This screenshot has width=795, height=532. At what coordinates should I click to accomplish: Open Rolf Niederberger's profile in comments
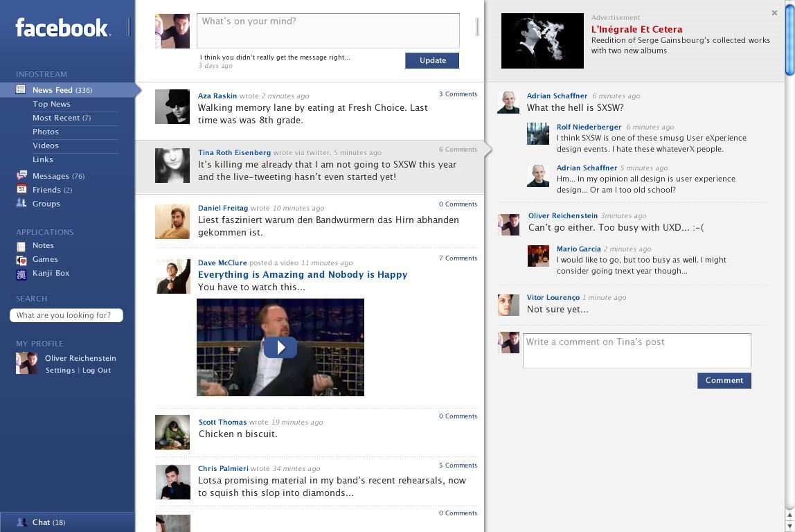(x=589, y=127)
